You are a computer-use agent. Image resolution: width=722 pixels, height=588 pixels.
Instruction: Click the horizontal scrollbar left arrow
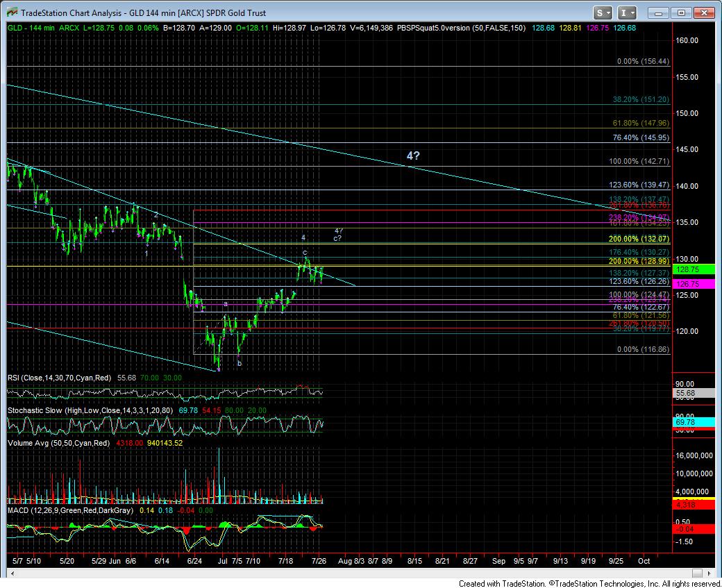pyautogui.click(x=12, y=573)
